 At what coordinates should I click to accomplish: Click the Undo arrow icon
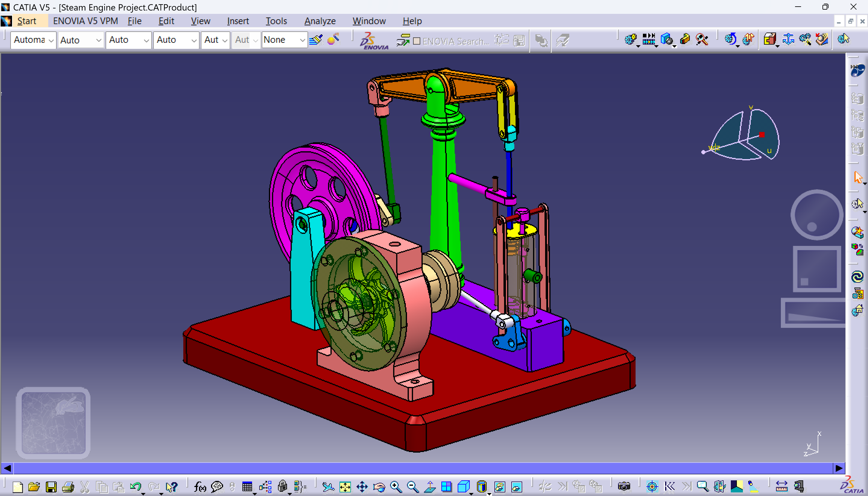coord(135,486)
